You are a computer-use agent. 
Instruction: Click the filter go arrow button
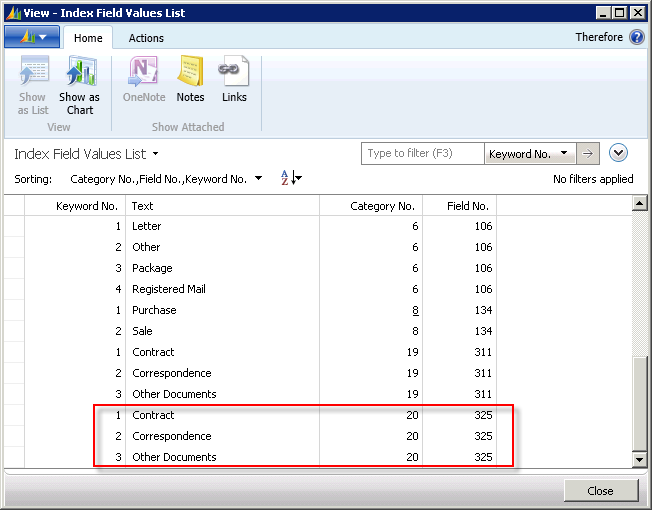pos(589,154)
